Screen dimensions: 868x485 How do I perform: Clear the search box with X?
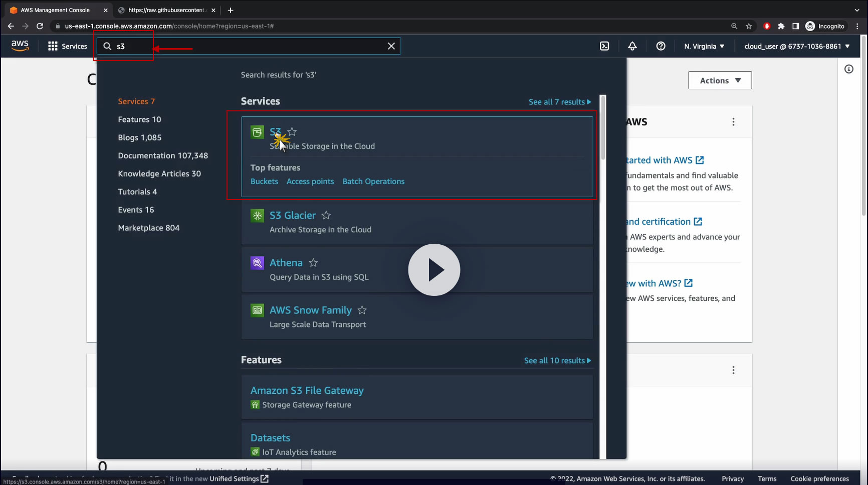tap(391, 46)
